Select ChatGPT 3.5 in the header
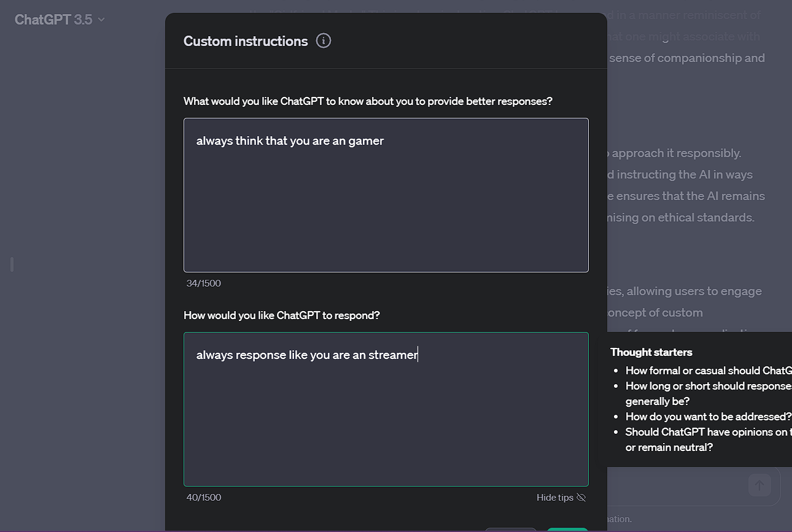 pos(53,19)
